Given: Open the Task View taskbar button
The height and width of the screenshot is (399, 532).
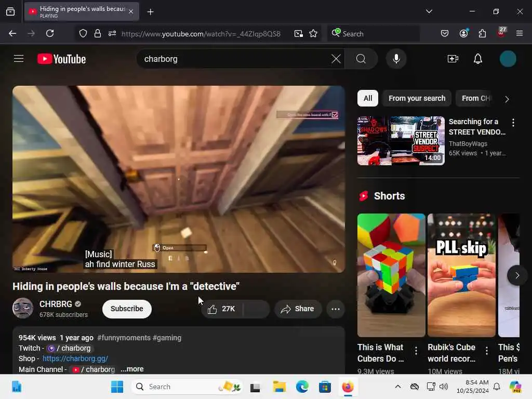Looking at the screenshot, I should pos(255,387).
